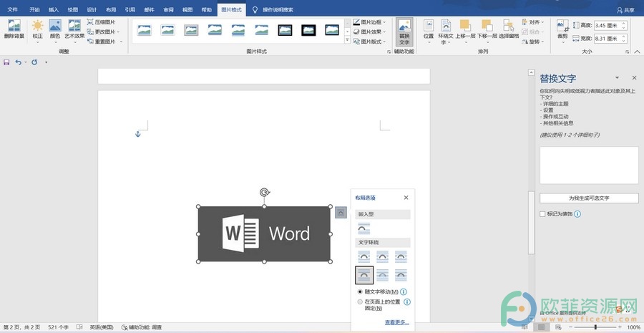
Task: Expand the 更改图片 dropdown
Action: click(119, 32)
